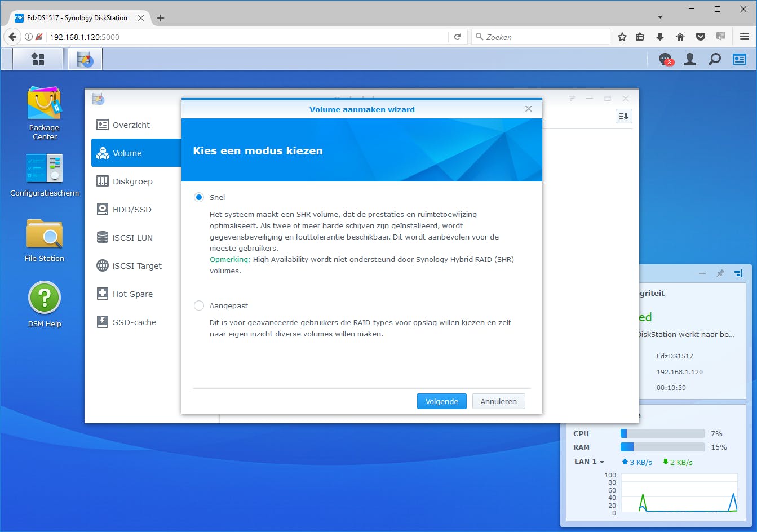Click the network traffic graph
Image resolution: width=757 pixels, height=532 pixels.
pyautogui.click(x=678, y=493)
